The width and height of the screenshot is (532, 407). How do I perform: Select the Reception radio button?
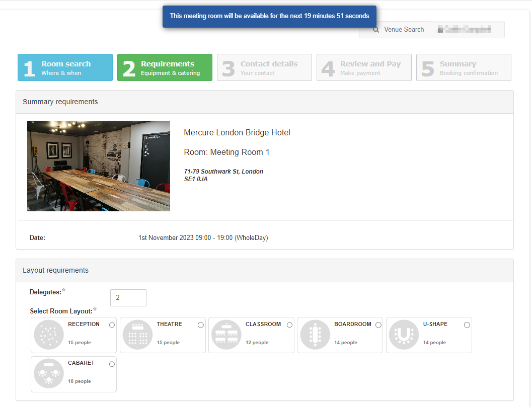(112, 325)
